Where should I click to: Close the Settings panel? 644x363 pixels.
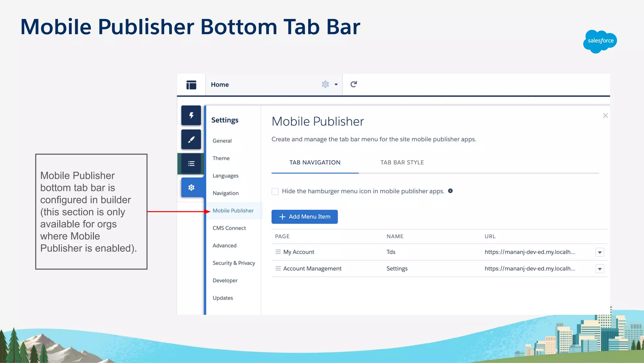point(605,116)
